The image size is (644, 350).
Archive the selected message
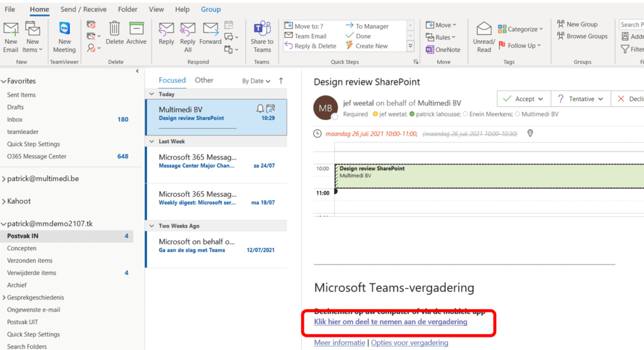coord(136,34)
